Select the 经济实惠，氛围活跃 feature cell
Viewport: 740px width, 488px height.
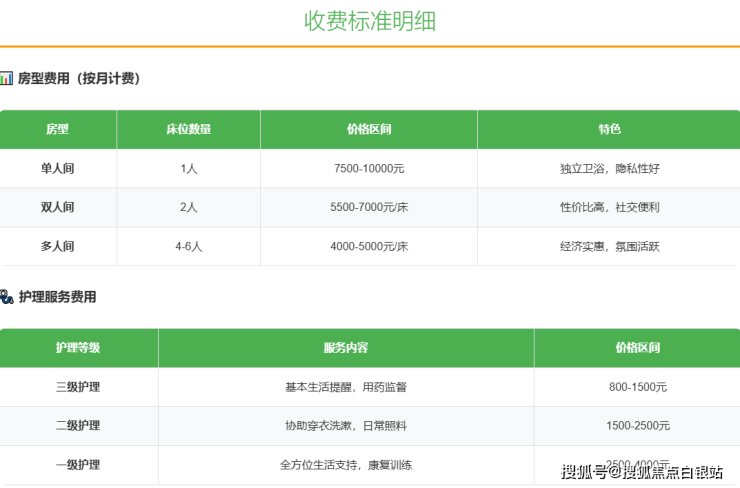coord(610,246)
